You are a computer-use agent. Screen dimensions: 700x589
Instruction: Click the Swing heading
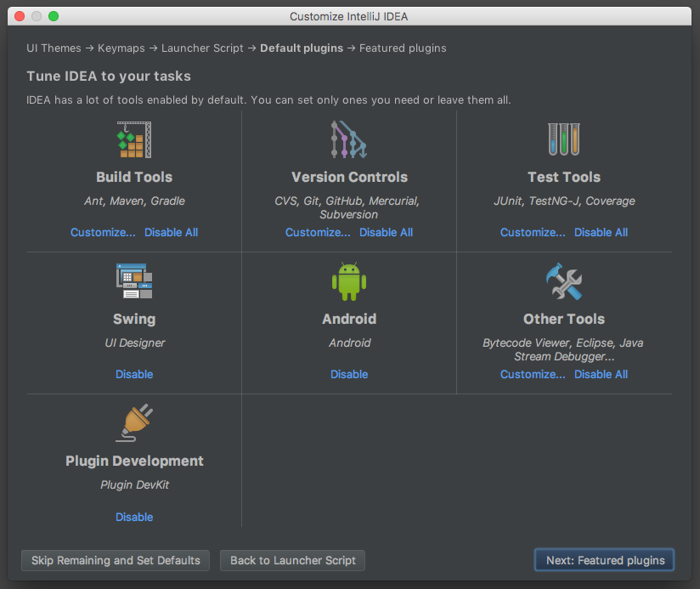(134, 319)
